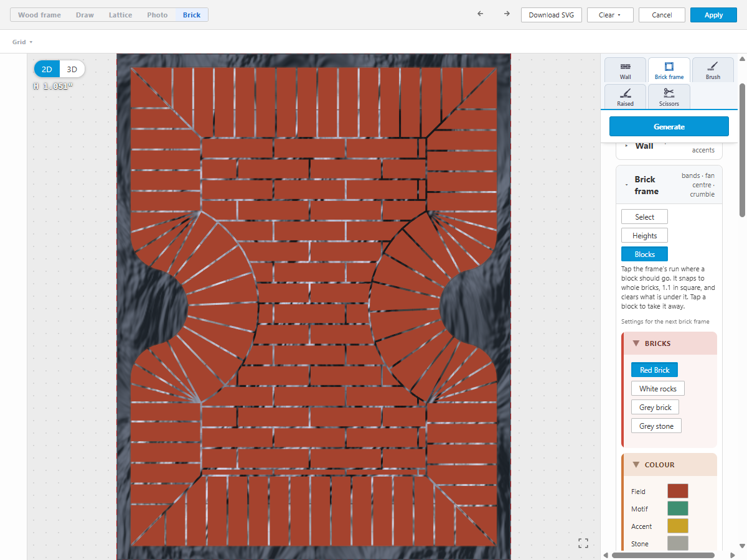
Task: Activate the Blocks mode
Action: pos(644,254)
